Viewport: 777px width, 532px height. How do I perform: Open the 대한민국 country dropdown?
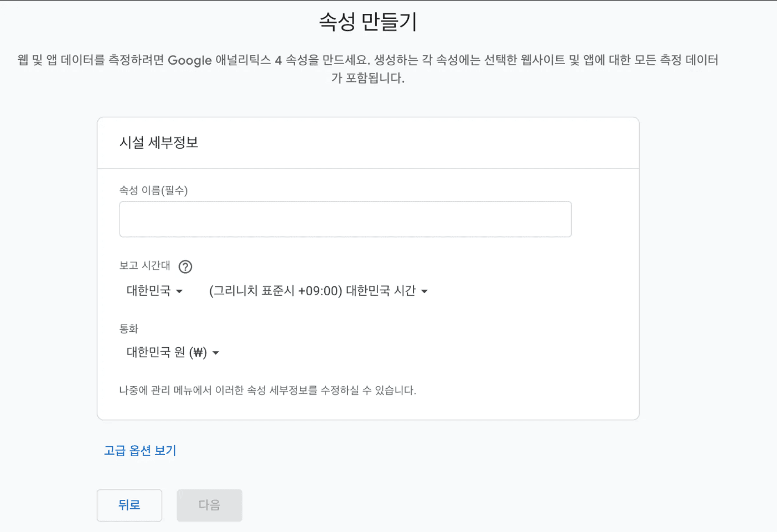154,291
